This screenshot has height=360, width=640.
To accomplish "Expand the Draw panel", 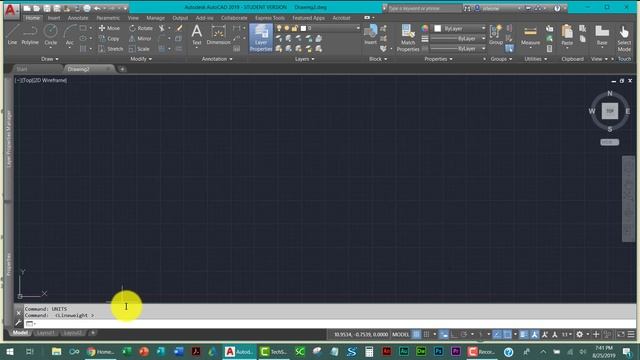I will coord(49,59).
